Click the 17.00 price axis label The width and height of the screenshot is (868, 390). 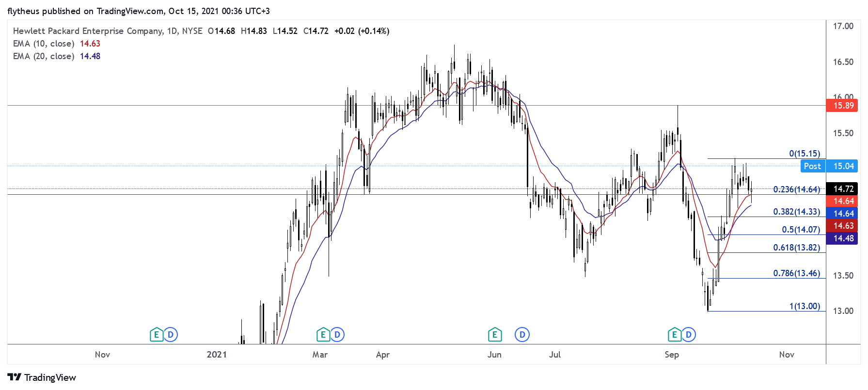pyautogui.click(x=843, y=26)
